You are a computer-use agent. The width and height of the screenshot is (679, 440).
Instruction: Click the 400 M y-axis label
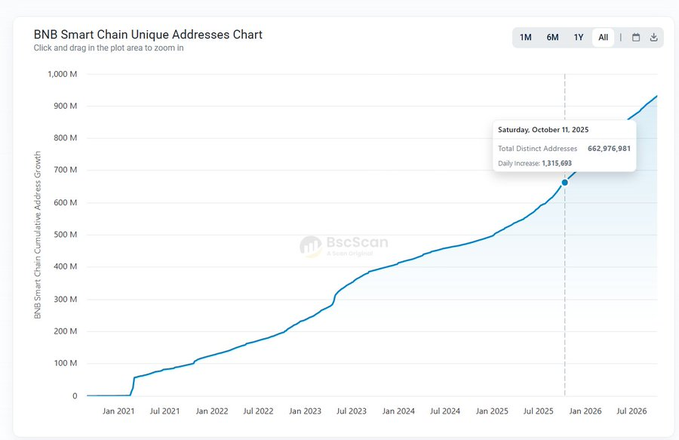(x=65, y=267)
